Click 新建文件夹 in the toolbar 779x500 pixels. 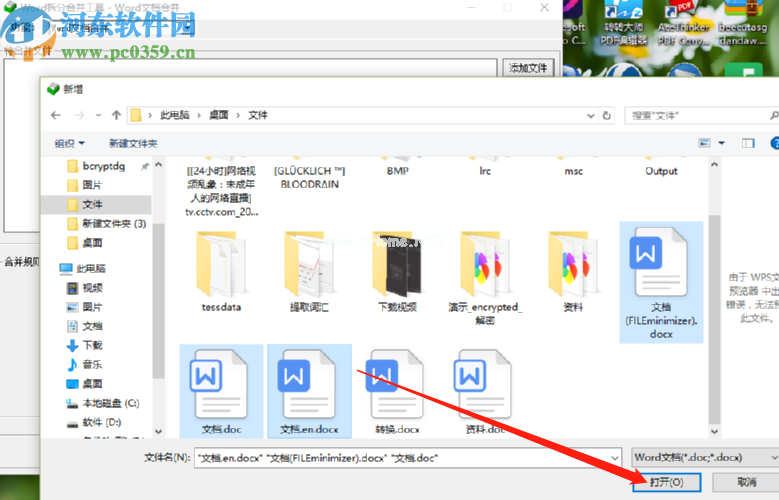tap(133, 144)
